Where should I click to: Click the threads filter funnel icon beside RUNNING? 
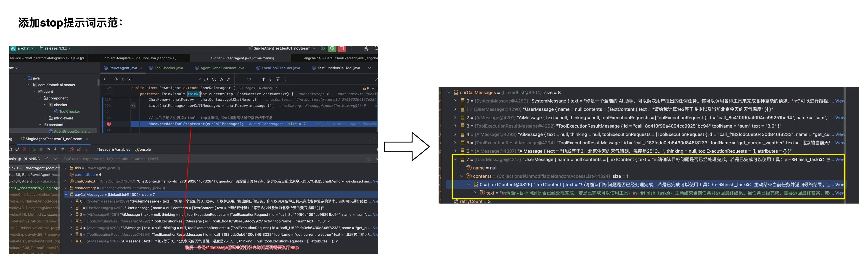pyautogui.click(x=46, y=159)
